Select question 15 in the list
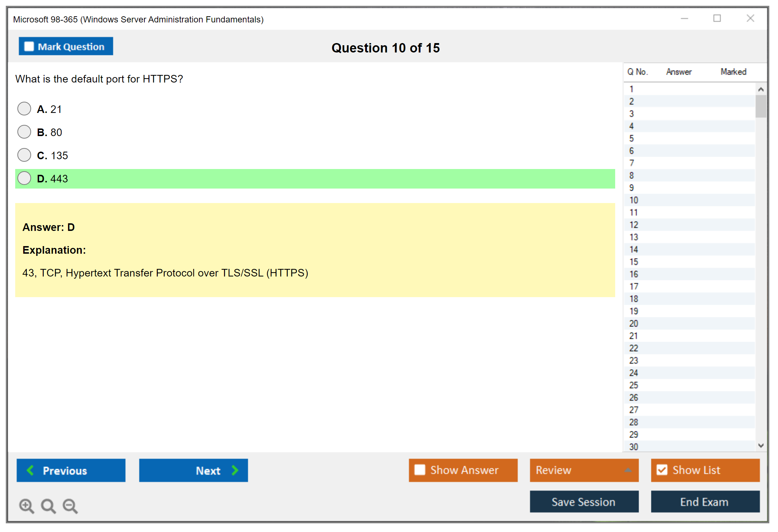Screen dimensions: 778x532 [x=634, y=262]
